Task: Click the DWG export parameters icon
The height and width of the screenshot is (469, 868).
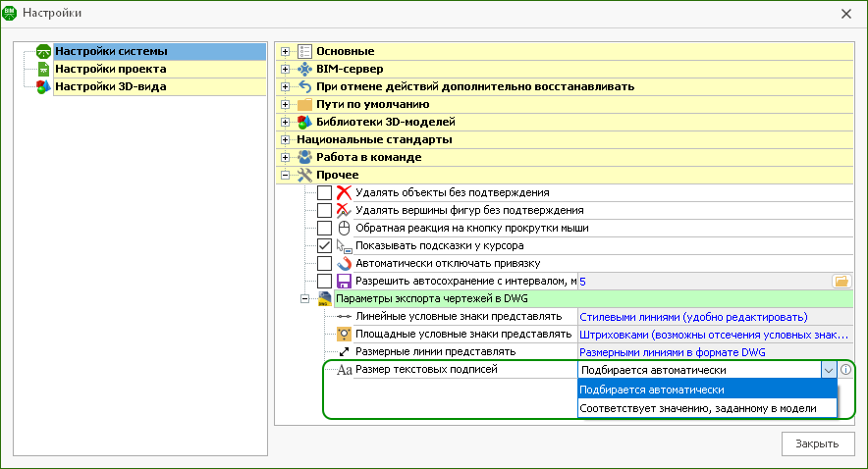Action: tap(324, 299)
